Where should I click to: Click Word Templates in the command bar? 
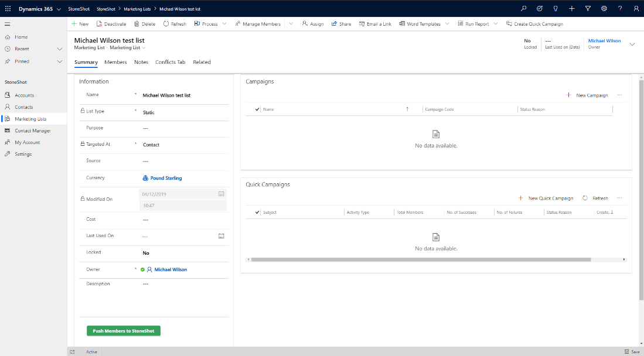tap(420, 24)
